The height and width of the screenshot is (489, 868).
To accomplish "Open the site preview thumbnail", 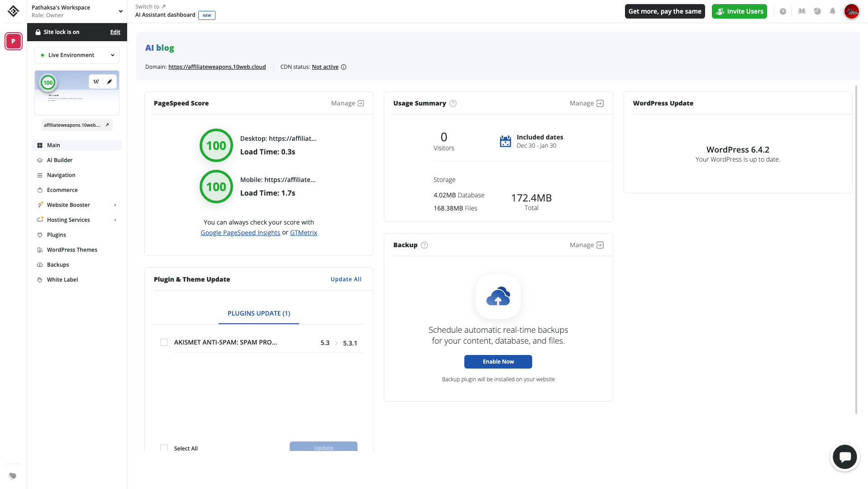I will pos(76,92).
